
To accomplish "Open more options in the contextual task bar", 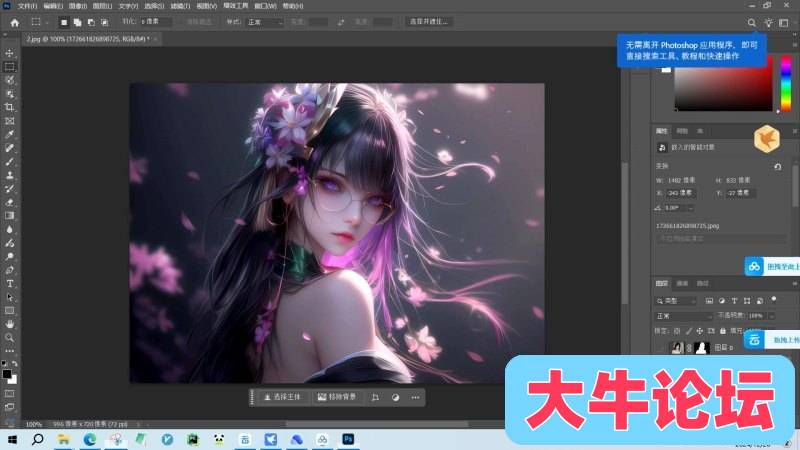I will point(415,397).
